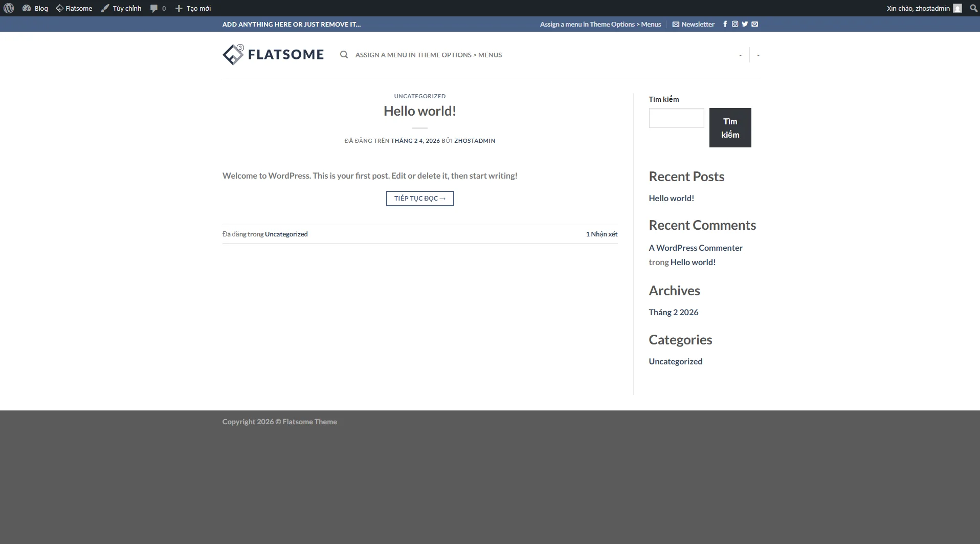980x544 pixels.
Task: Open the Flatsome admin bar menu
Action: (74, 8)
